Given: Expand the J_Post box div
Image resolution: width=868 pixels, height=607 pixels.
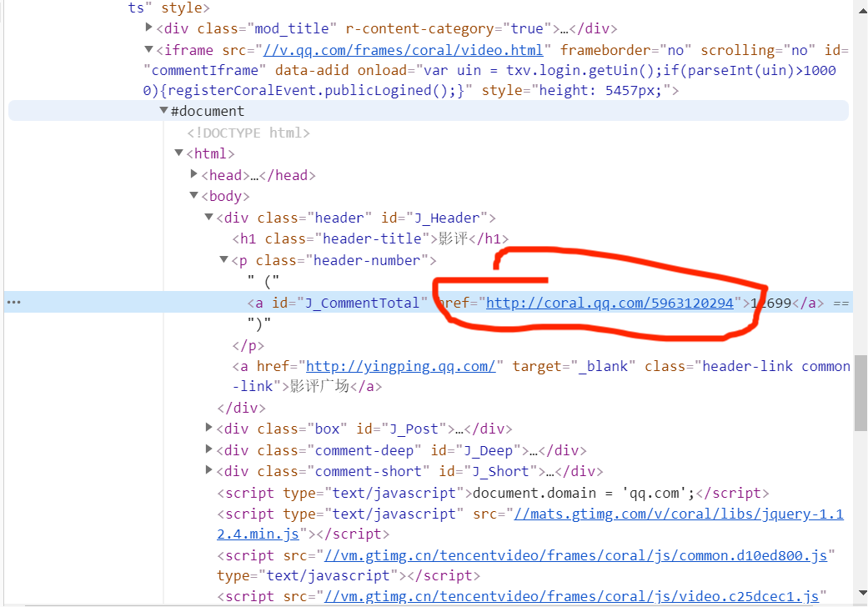Looking at the screenshot, I should point(208,427).
